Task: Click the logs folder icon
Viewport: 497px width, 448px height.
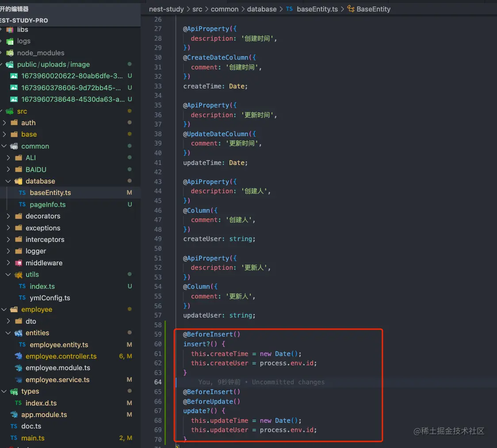Action: pos(10,41)
